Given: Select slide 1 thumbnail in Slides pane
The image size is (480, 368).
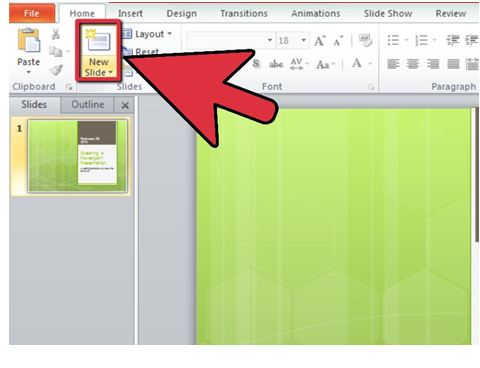Looking at the screenshot, I should click(x=77, y=156).
